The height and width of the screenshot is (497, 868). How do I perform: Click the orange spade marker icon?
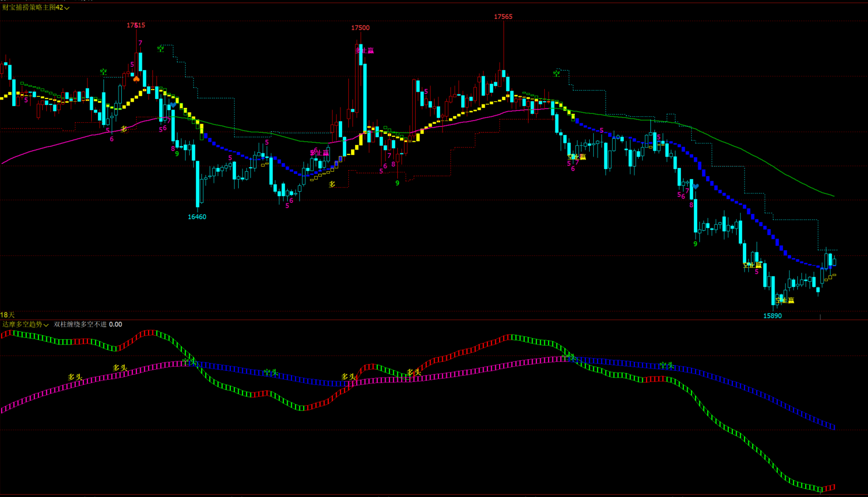coord(136,79)
